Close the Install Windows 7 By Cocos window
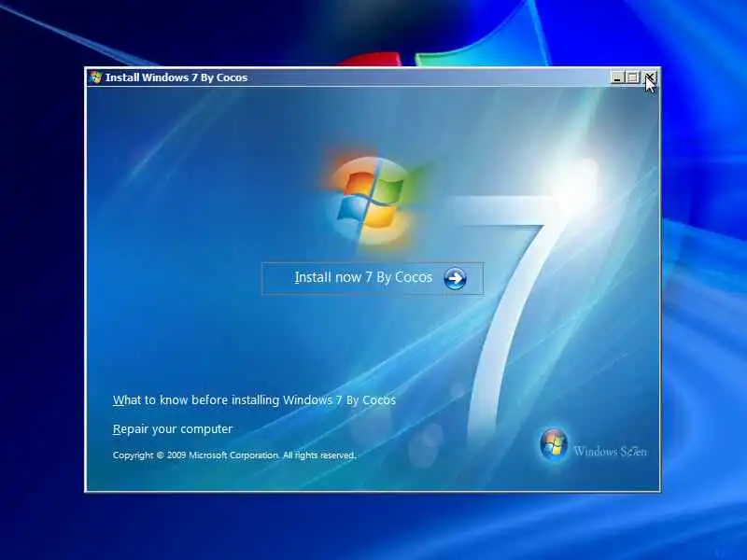This screenshot has width=747, height=560. click(649, 77)
